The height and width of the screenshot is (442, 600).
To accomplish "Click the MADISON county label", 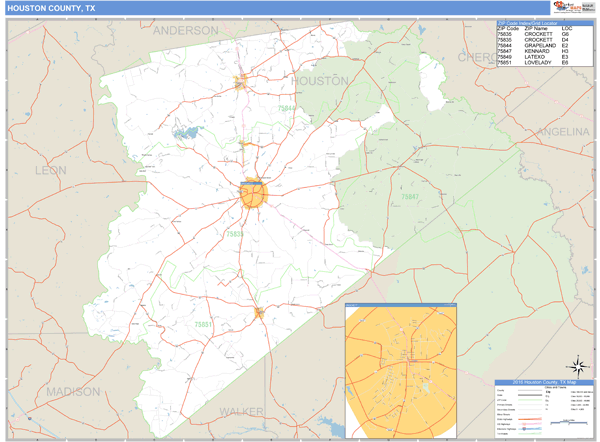I will pos(73,391).
